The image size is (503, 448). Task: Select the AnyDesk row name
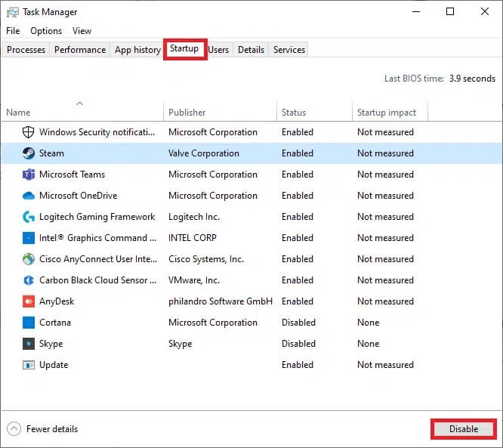point(57,301)
